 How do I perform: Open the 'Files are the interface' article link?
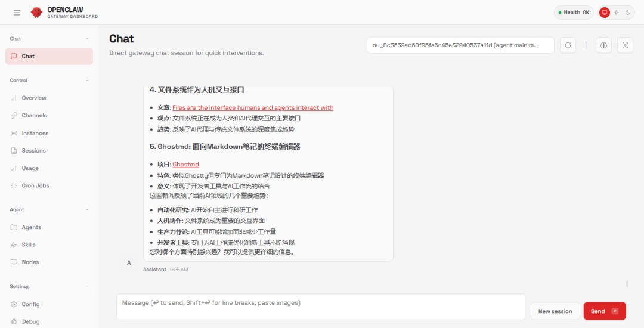click(x=253, y=107)
